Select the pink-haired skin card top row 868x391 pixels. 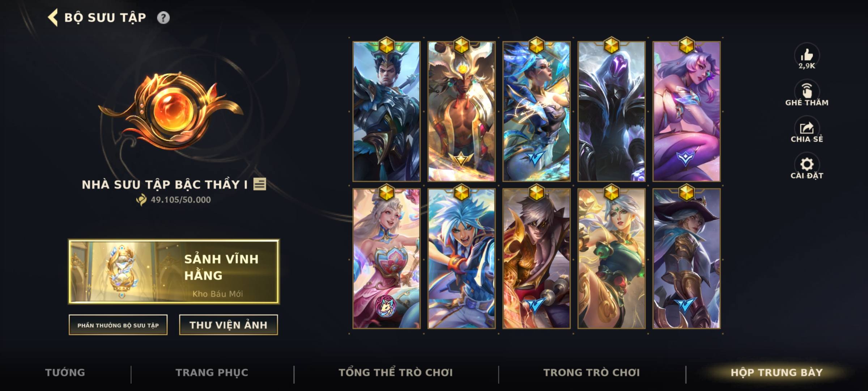pyautogui.click(x=686, y=112)
